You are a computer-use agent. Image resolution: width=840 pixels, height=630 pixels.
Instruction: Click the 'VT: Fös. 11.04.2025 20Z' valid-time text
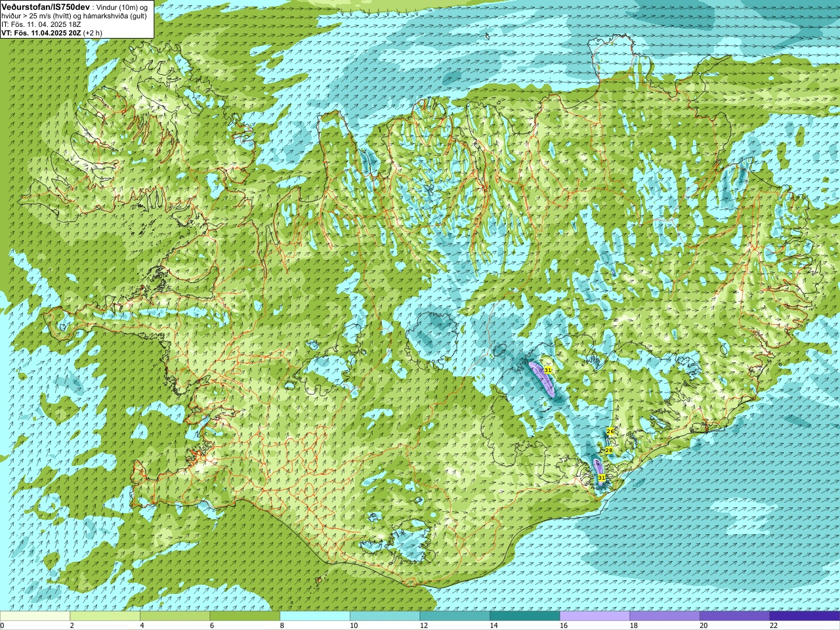pyautogui.click(x=41, y=33)
